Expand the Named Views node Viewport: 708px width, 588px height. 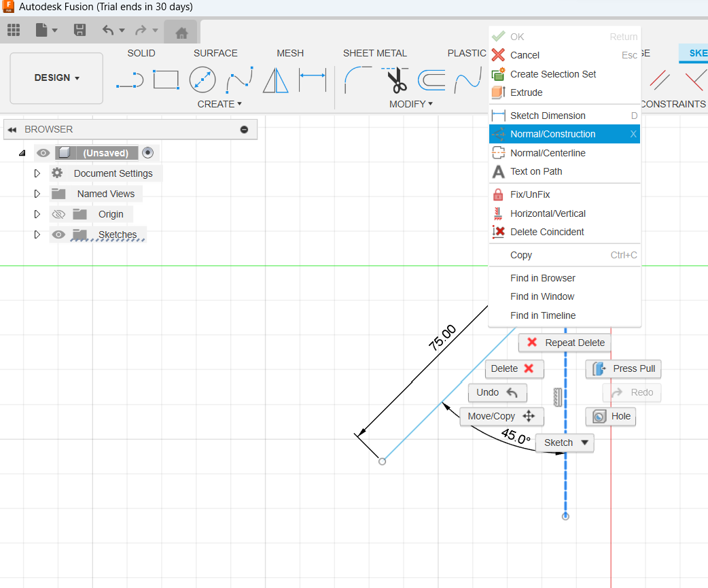tap(37, 194)
